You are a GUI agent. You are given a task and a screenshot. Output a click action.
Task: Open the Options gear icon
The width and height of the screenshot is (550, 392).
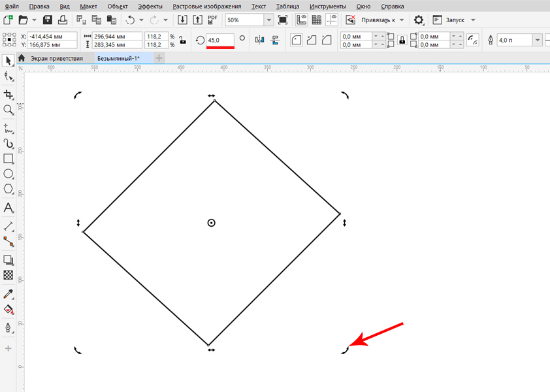point(419,20)
